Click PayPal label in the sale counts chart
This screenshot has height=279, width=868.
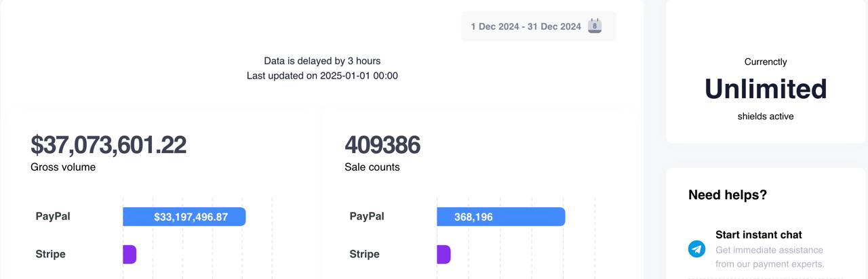[x=367, y=217]
